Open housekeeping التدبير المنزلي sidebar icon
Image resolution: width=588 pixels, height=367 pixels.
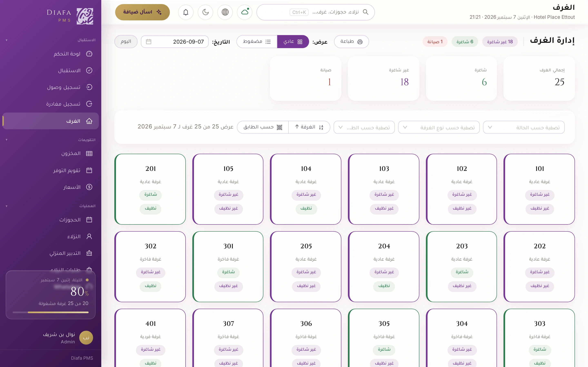[x=89, y=253]
